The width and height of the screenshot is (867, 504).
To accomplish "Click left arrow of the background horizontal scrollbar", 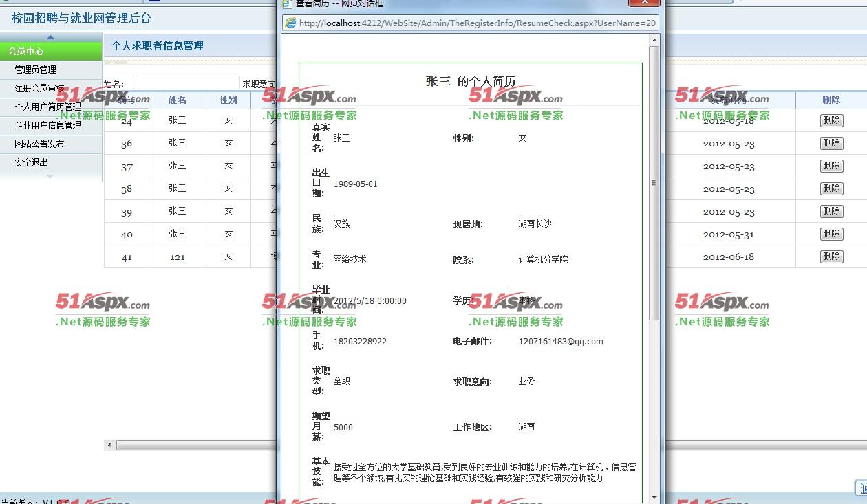I will 109,446.
